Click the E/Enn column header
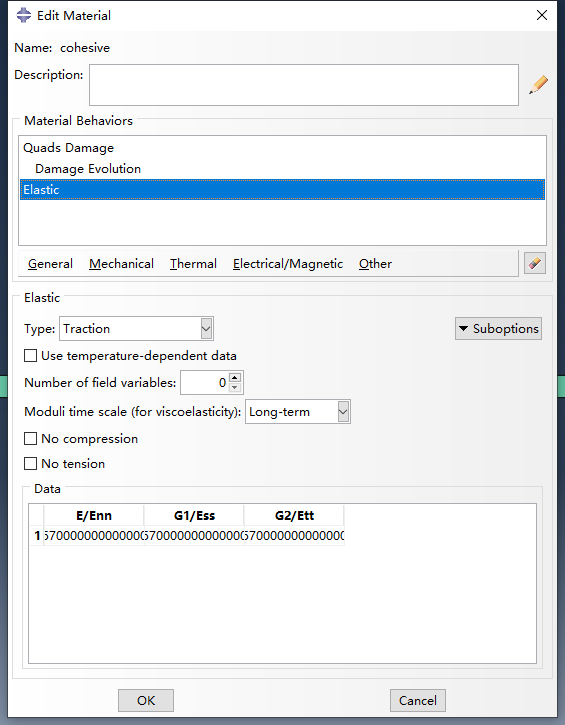The image size is (565, 725). tap(94, 516)
